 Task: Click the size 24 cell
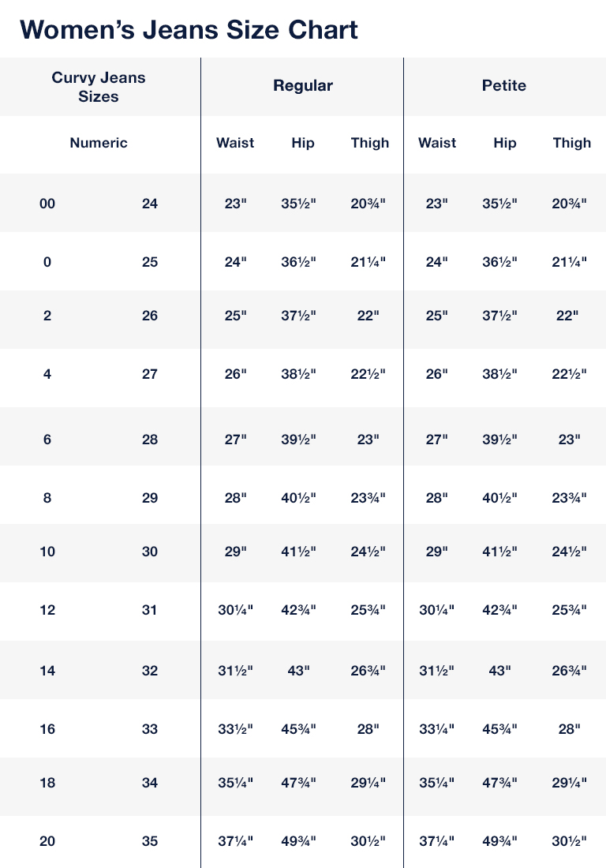[150, 204]
